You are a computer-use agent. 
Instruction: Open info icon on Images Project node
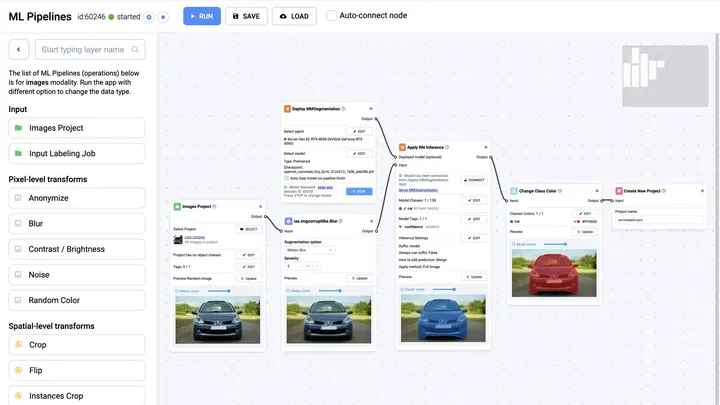[x=214, y=207]
